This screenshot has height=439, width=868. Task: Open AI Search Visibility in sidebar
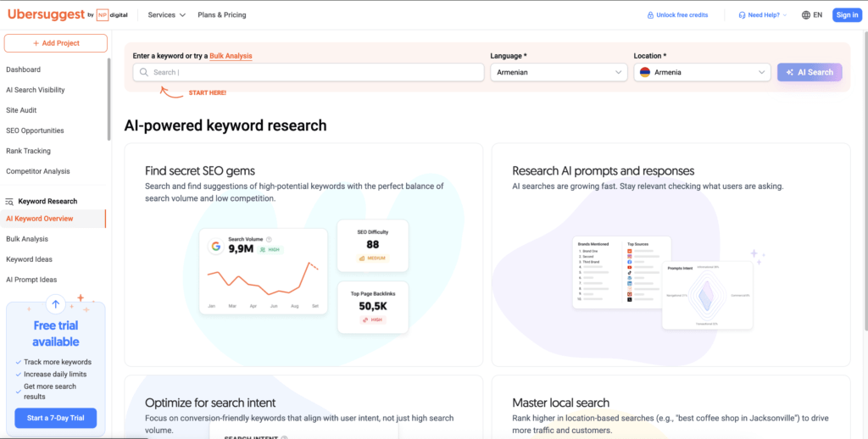pyautogui.click(x=36, y=90)
